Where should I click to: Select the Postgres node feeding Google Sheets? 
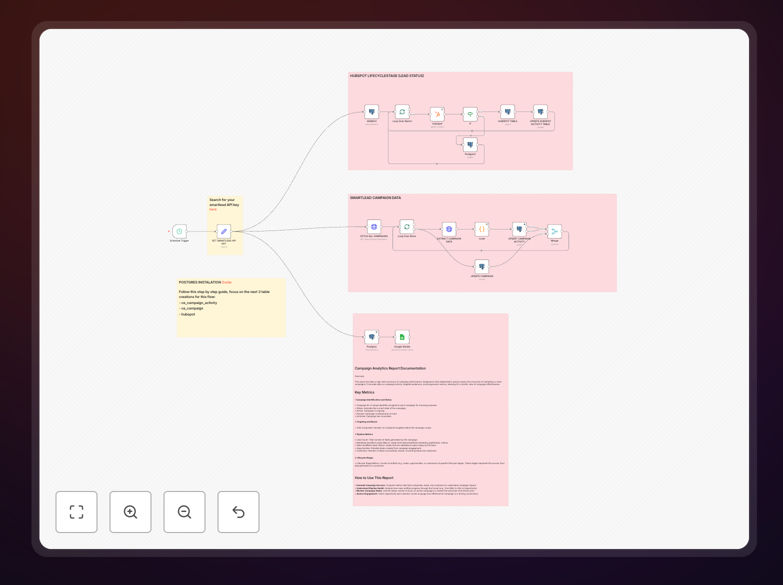372,337
